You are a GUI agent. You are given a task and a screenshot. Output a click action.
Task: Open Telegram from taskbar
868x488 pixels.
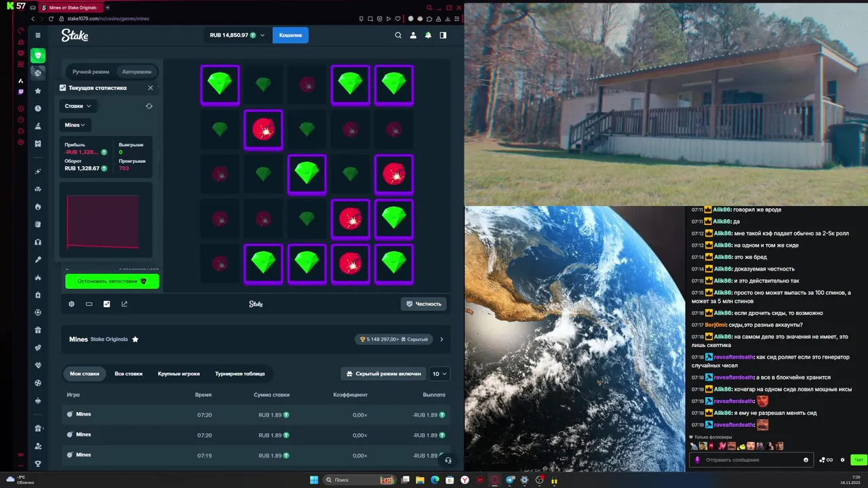pyautogui.click(x=510, y=480)
